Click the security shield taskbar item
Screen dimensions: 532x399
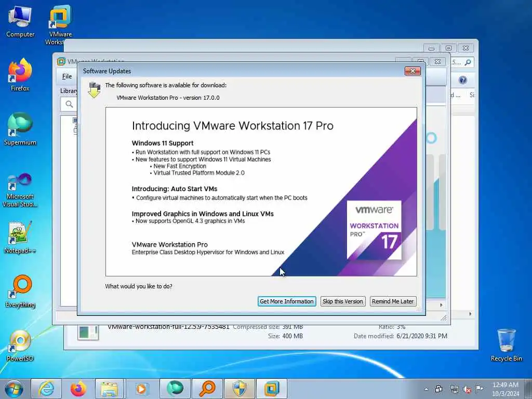pyautogui.click(x=240, y=389)
